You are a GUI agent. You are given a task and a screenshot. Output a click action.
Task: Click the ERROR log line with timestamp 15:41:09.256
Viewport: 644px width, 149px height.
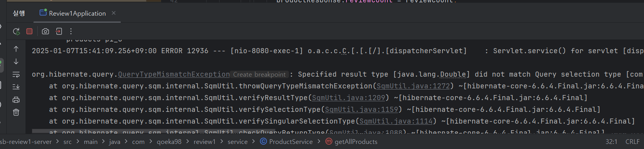[338, 51]
